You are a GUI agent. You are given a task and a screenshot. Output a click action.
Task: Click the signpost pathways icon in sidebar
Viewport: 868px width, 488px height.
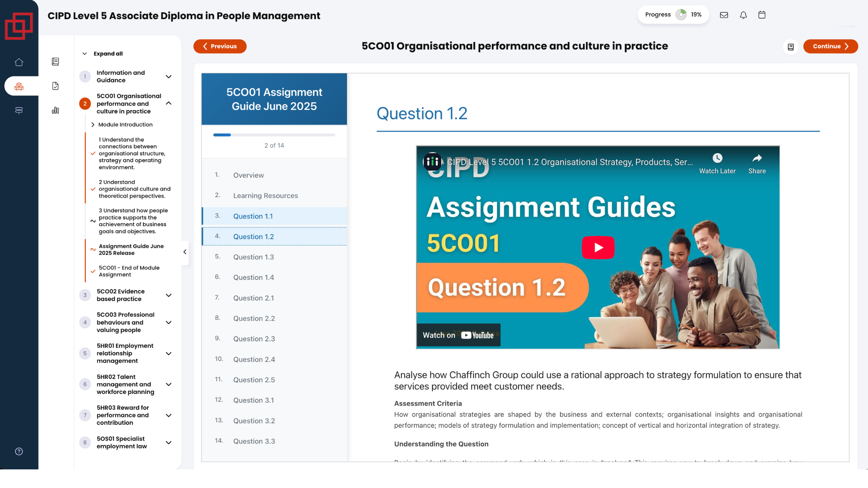[x=19, y=110]
